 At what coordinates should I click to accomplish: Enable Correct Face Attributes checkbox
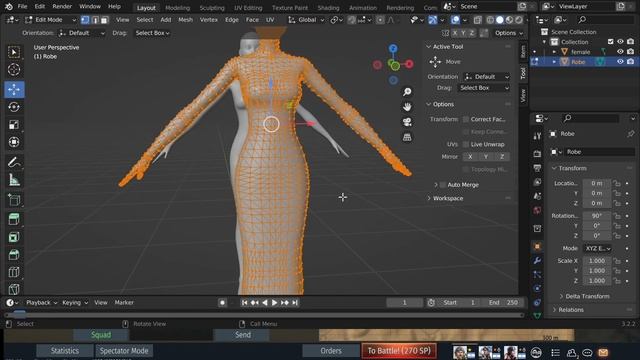(x=466, y=119)
